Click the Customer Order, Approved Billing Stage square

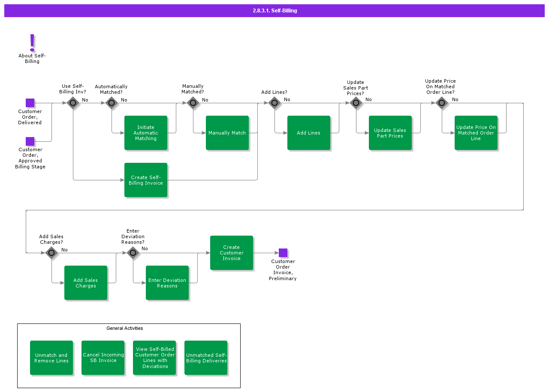click(x=30, y=141)
